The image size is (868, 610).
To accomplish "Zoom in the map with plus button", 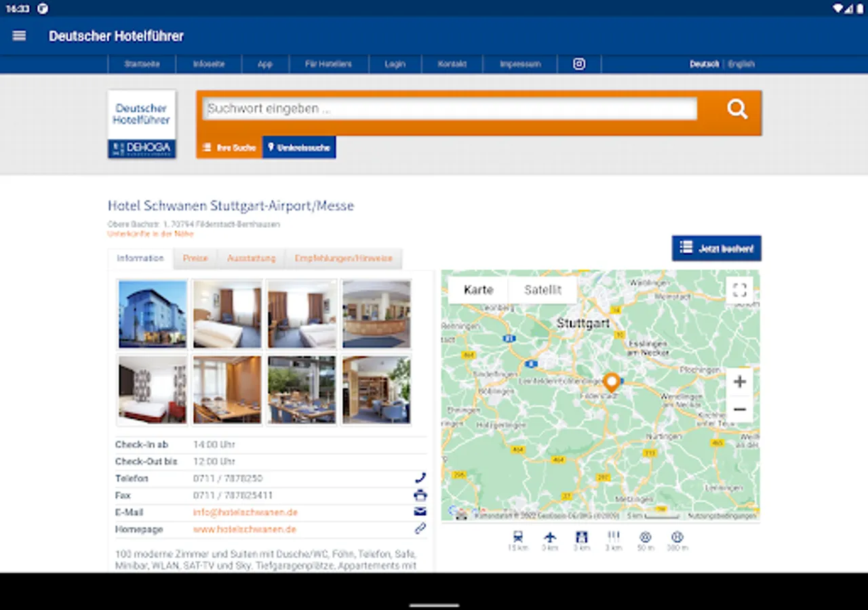I will click(x=740, y=382).
